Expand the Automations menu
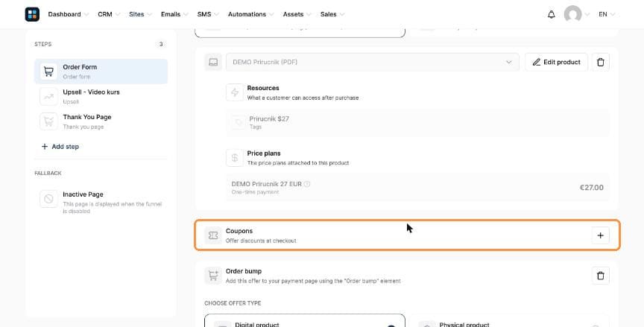 pyautogui.click(x=251, y=14)
